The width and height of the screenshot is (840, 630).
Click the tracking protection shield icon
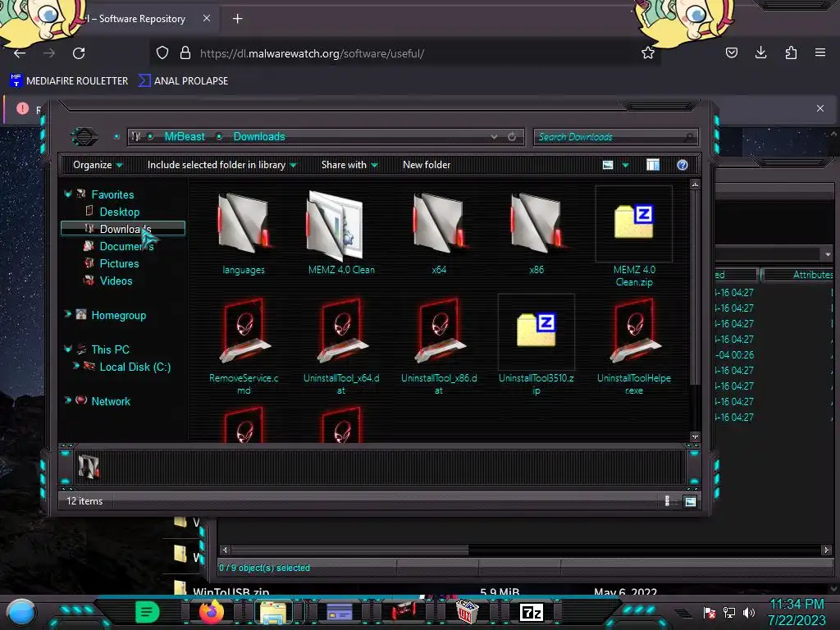pos(162,52)
